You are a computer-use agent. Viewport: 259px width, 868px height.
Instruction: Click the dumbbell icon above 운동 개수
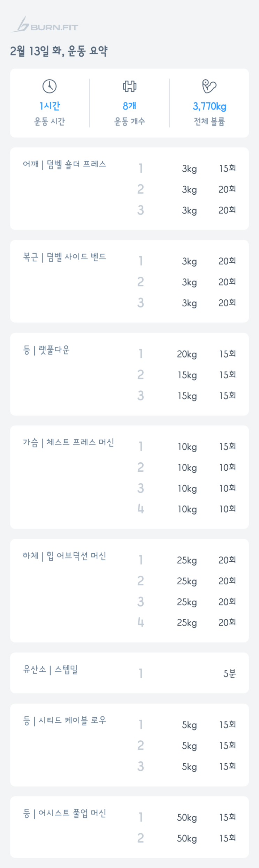point(129,86)
